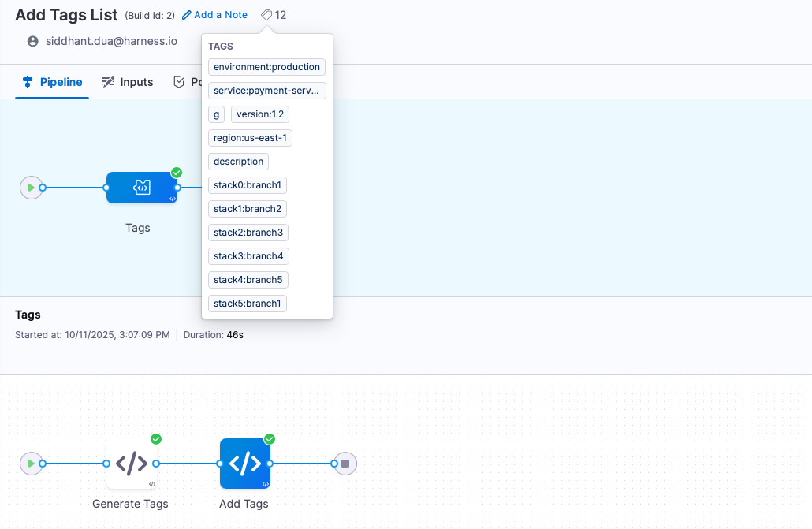Click the description tag chip
Screen dimensions: 812x529
coord(238,162)
